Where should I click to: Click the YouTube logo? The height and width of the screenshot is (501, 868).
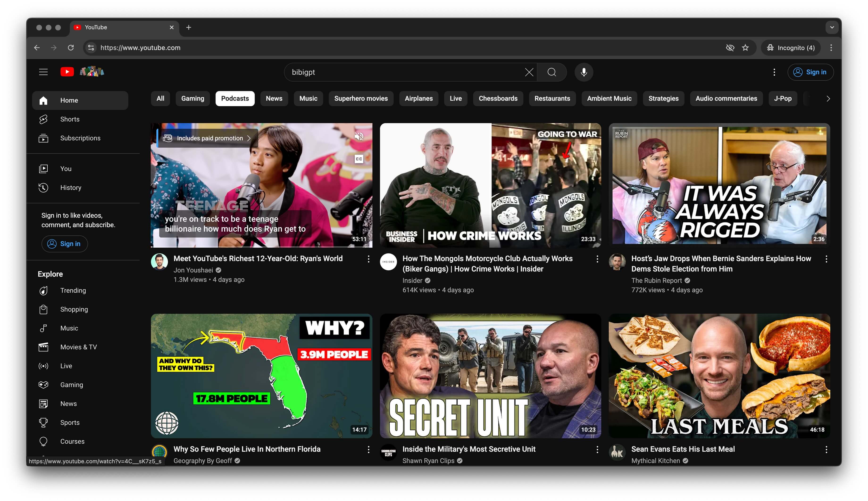point(67,72)
